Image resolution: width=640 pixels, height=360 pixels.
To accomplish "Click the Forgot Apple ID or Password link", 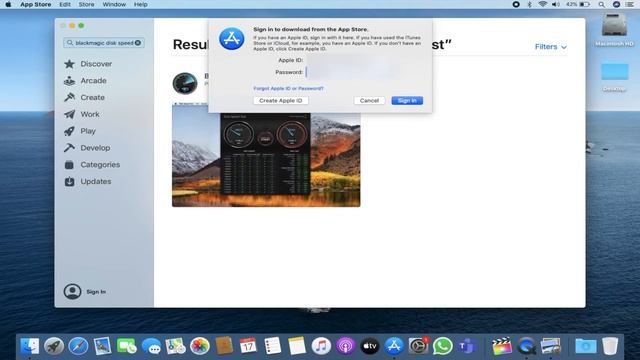I will (x=288, y=88).
